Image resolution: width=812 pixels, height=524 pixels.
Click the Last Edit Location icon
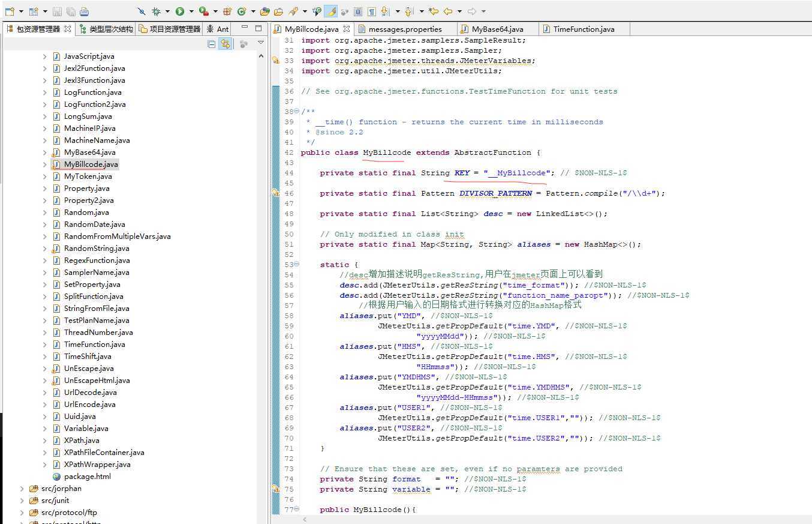tap(434, 11)
